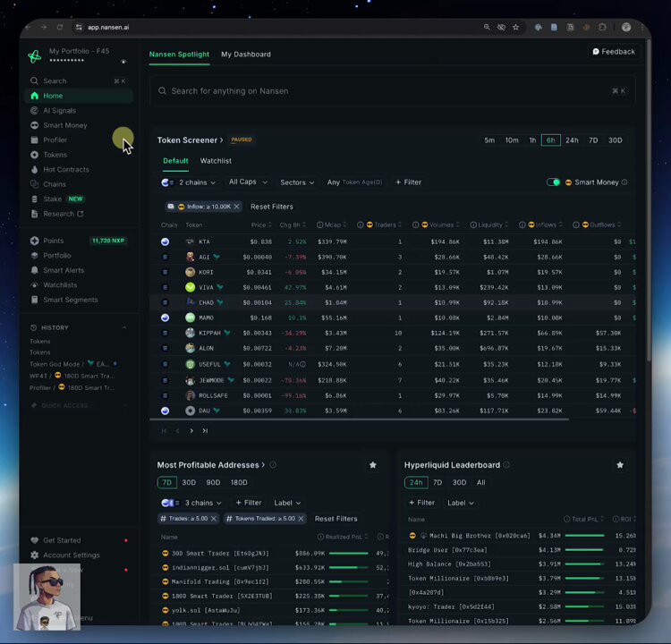Click the Smart Money info icon
The image size is (671, 644).
click(x=624, y=182)
